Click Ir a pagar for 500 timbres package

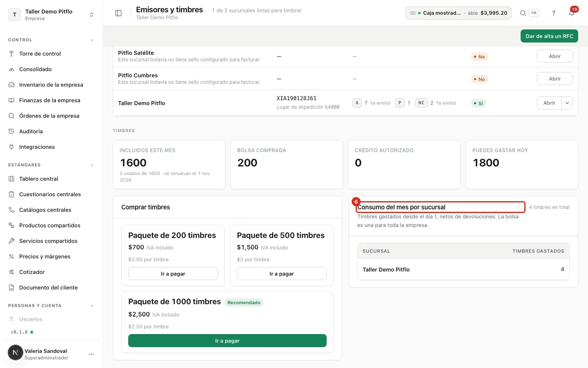click(x=282, y=274)
